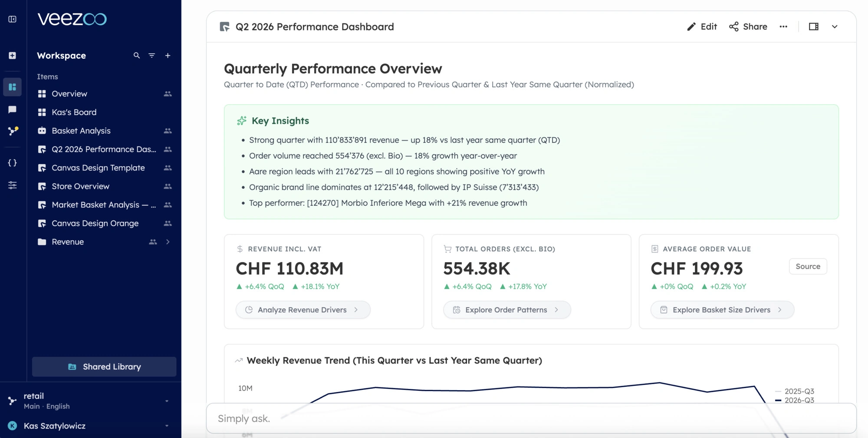Toggle the side panel layout icon
Image resolution: width=868 pixels, height=438 pixels.
814,26
